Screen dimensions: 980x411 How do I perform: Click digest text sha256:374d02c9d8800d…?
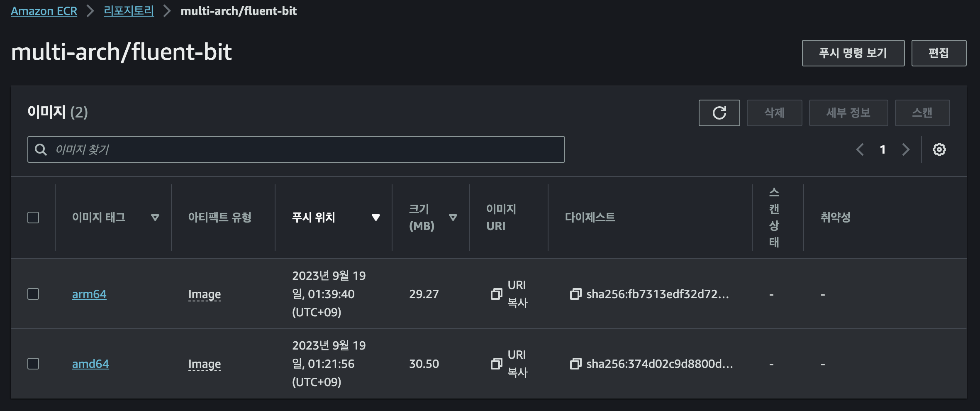[x=660, y=364]
